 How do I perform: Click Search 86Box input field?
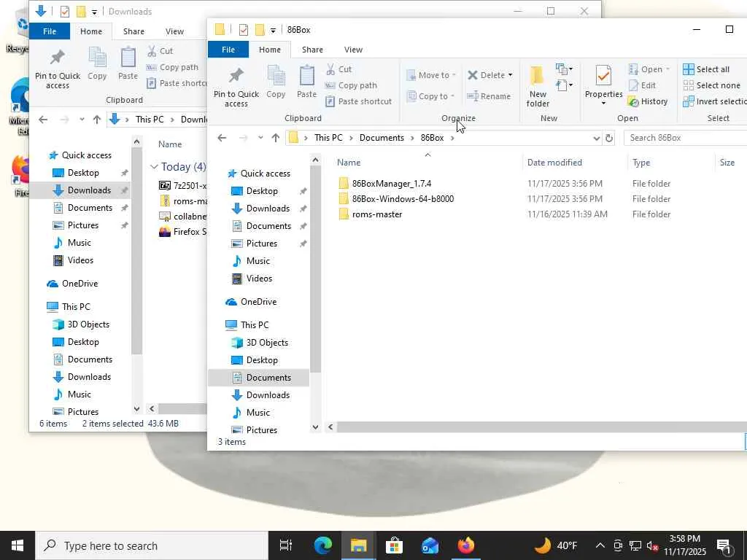point(686,138)
